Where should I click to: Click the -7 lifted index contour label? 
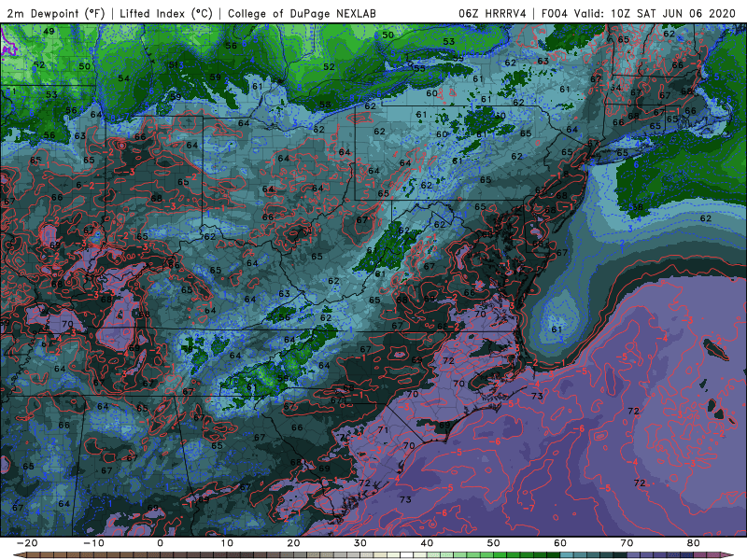(x=529, y=508)
